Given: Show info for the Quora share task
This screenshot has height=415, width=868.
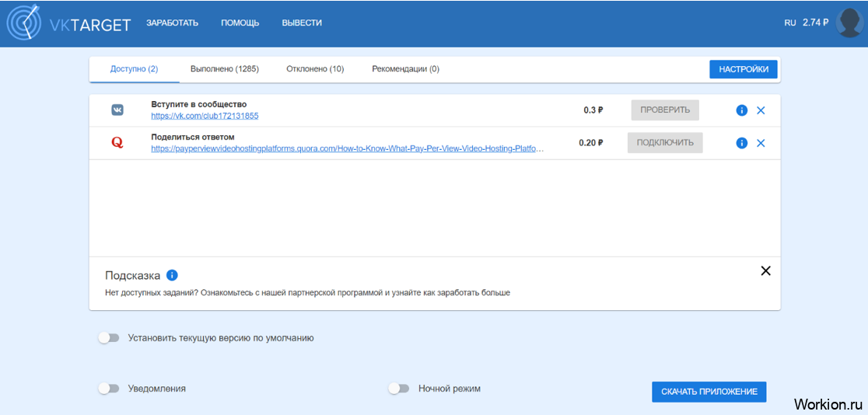Looking at the screenshot, I should click(x=742, y=143).
